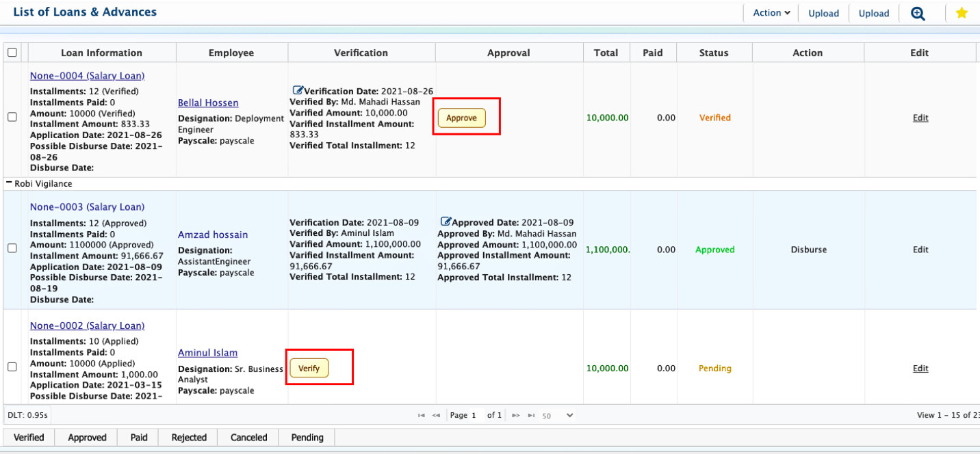
Task: Open the Action dropdown menu
Action: pos(771,13)
